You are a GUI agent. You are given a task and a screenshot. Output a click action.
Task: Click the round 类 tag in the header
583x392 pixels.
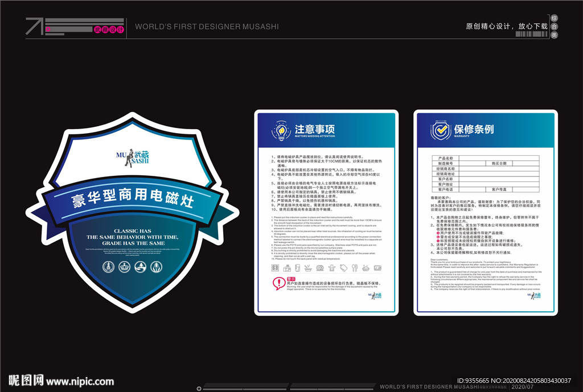(x=554, y=35)
